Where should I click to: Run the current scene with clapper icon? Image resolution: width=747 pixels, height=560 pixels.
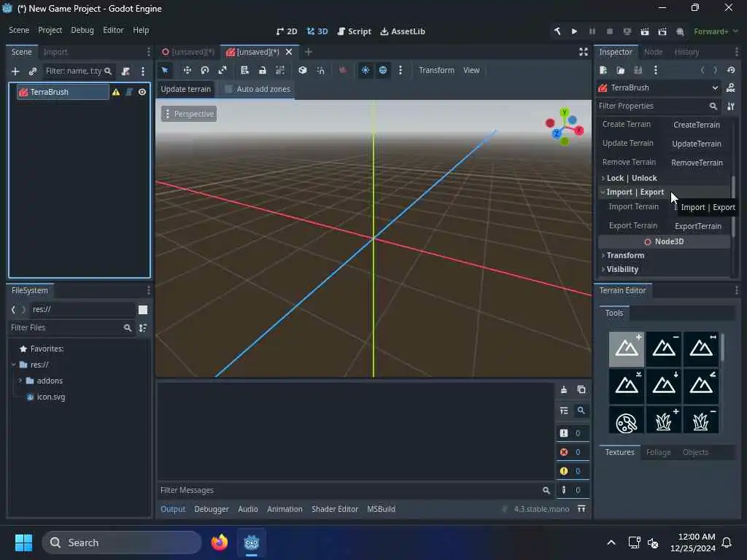(645, 31)
